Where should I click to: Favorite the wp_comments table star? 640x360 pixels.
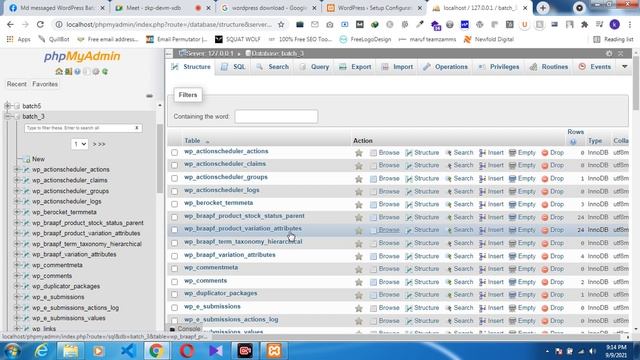359,282
